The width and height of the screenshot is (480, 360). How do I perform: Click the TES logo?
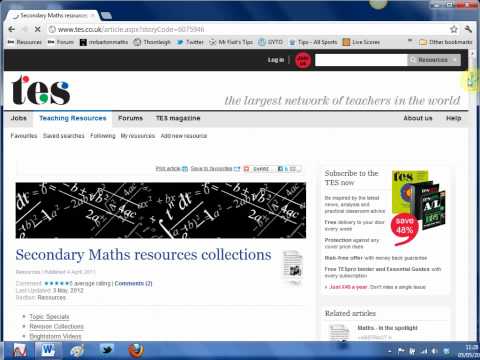click(x=40, y=90)
